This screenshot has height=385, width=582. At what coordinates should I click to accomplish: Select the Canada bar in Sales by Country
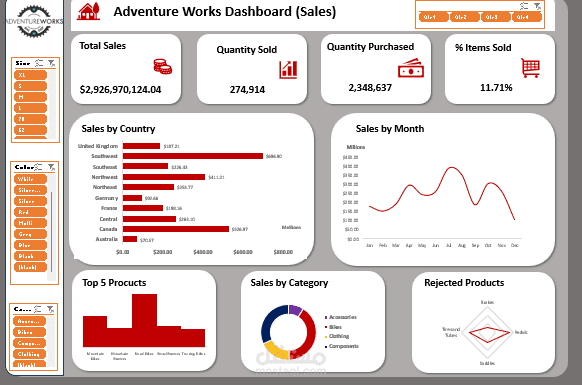176,229
